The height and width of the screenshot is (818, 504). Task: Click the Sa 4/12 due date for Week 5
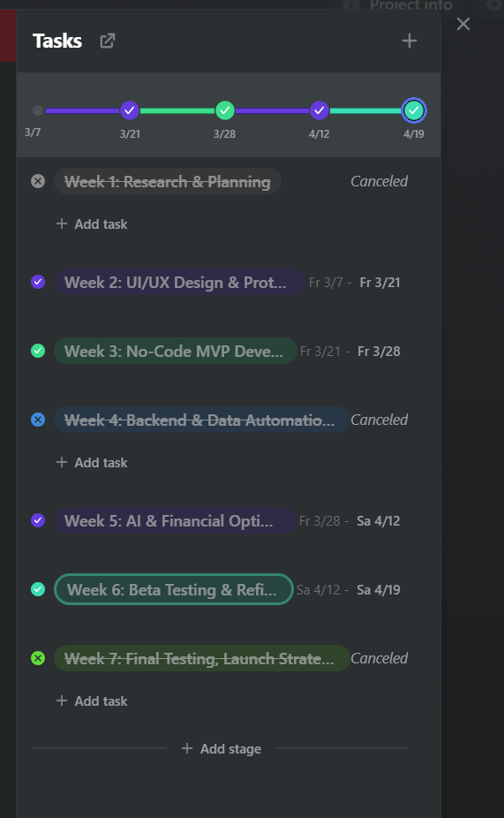[x=379, y=521]
